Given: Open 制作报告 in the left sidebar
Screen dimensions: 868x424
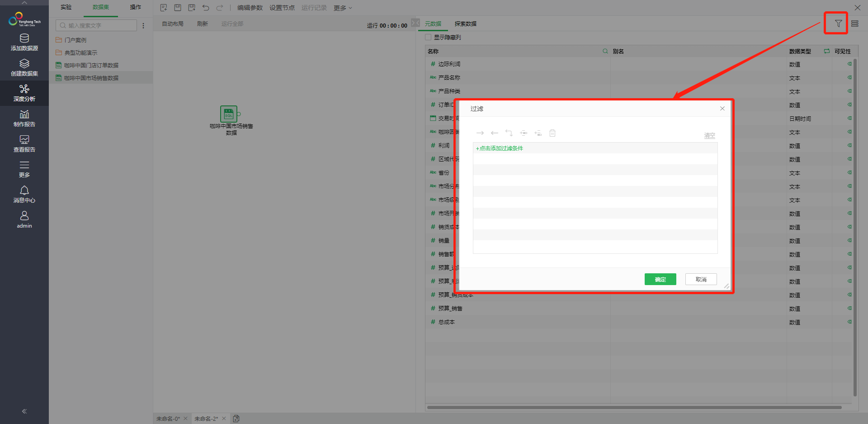Looking at the screenshot, I should point(24,118).
